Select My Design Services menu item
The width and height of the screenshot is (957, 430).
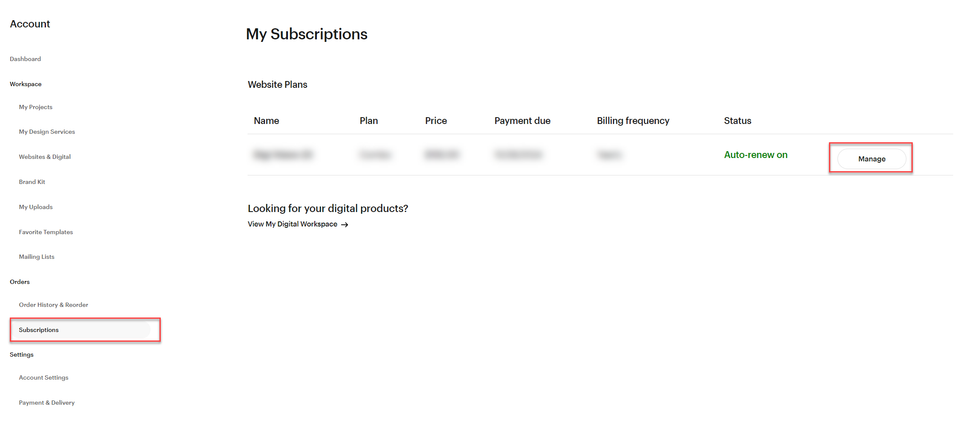coord(47,132)
